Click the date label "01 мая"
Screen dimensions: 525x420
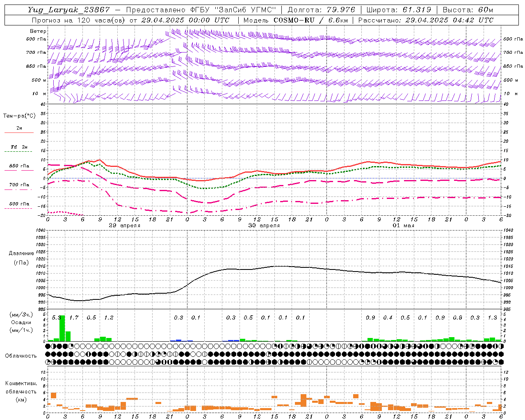coord(404,226)
